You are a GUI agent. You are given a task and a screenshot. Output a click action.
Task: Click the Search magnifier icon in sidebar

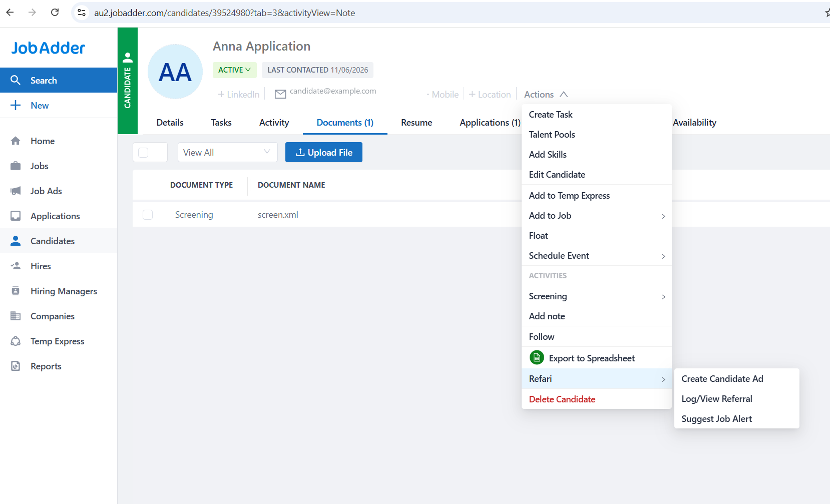click(x=16, y=80)
